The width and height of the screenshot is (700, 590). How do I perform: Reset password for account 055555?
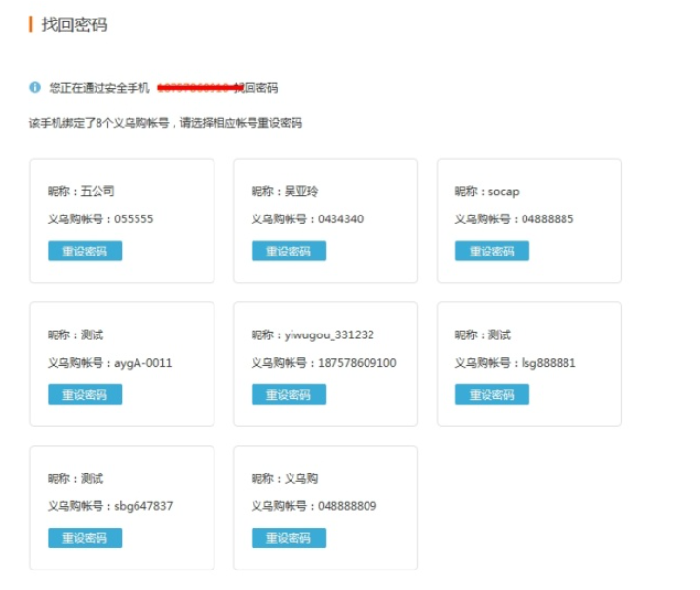(85, 252)
